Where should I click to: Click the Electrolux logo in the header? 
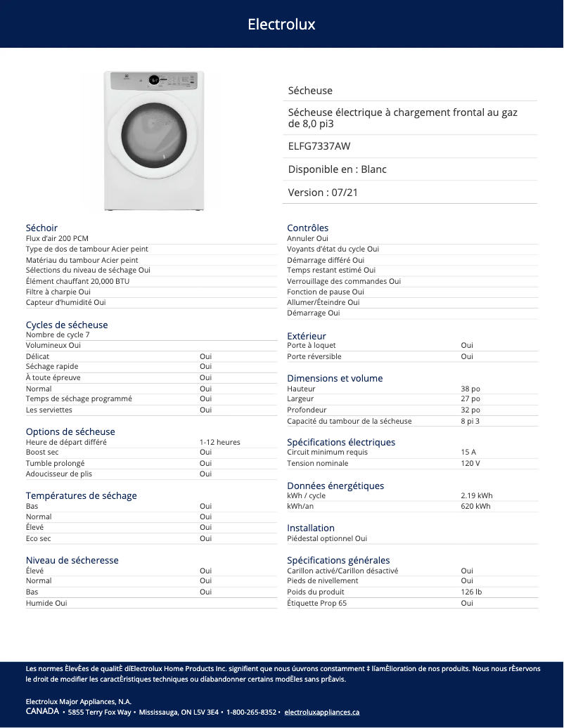(x=280, y=24)
